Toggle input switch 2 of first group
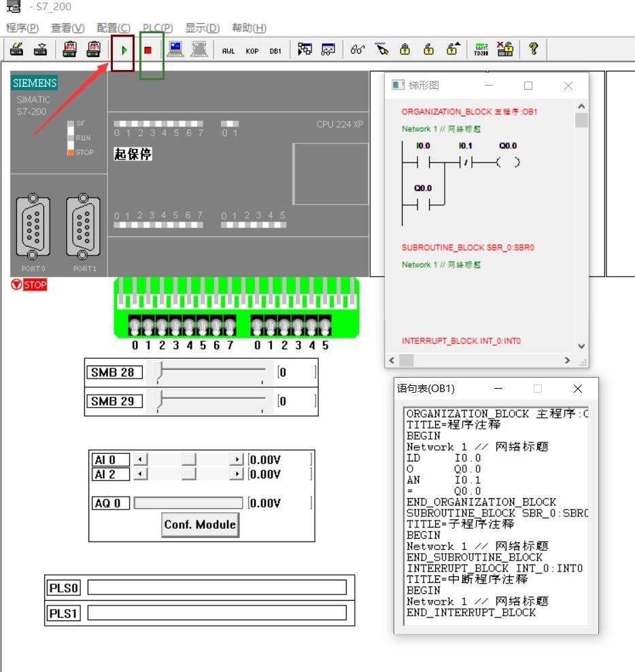 (162, 325)
